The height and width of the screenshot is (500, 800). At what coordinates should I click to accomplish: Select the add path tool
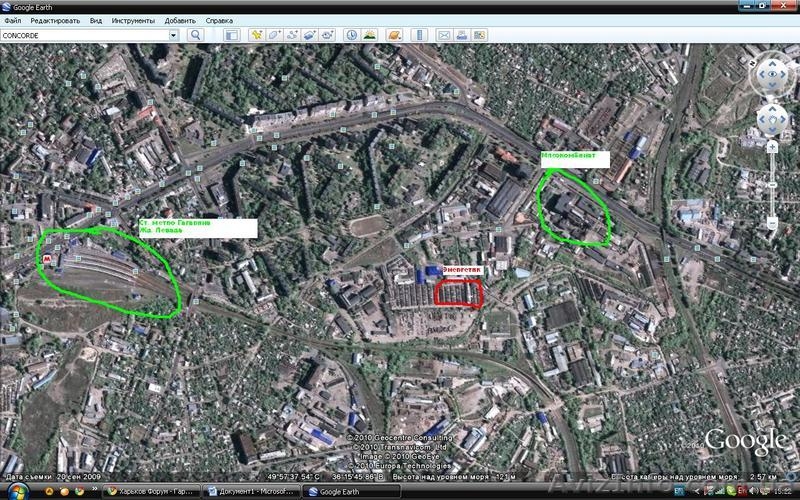[292, 35]
